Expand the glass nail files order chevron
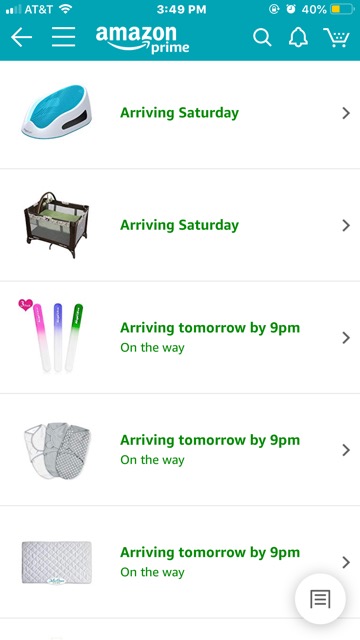This screenshot has width=360, height=640. (x=346, y=338)
